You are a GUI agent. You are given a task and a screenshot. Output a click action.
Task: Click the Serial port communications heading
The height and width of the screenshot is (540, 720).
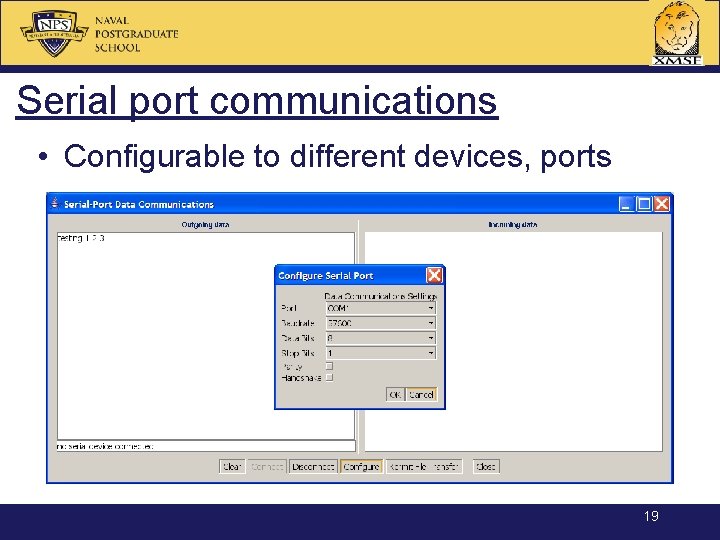[257, 101]
